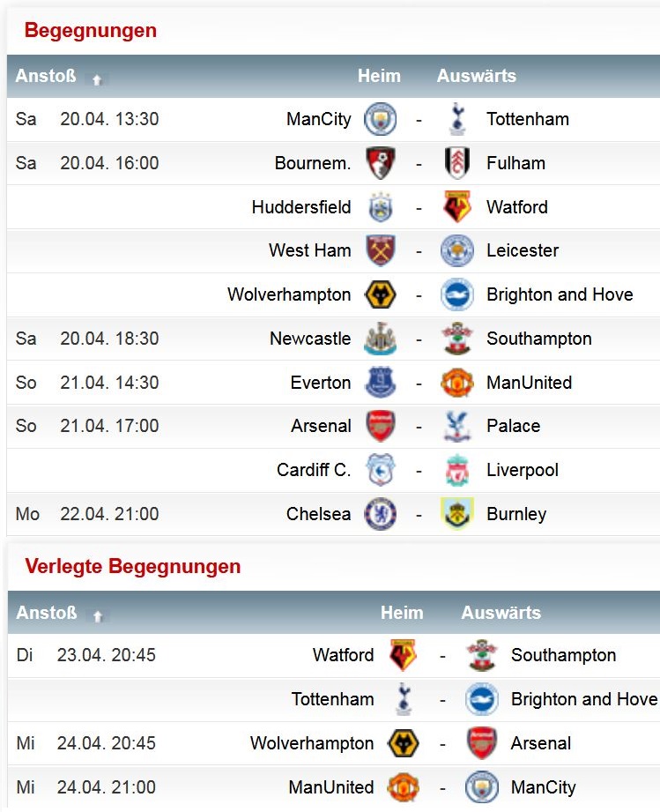
Task: Click Auswärts header in Verlegte Begegnungen
Action: click(x=501, y=613)
